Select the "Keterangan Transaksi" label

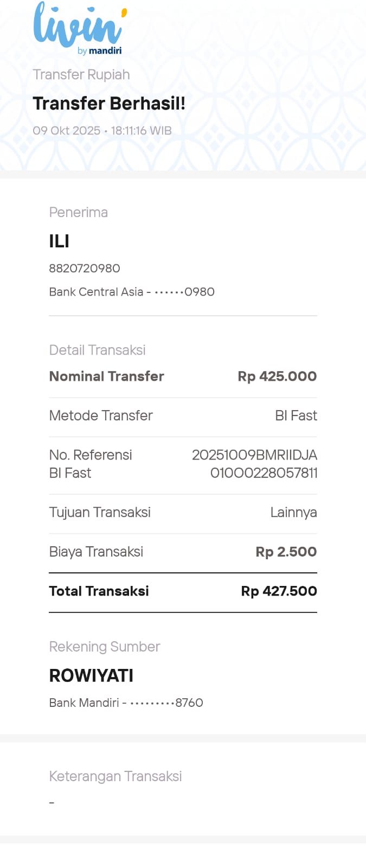click(x=115, y=776)
